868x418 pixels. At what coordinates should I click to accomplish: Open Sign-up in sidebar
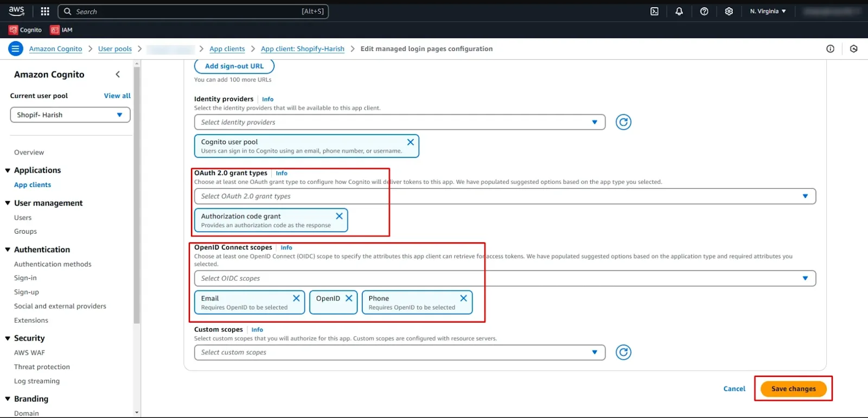pos(27,292)
